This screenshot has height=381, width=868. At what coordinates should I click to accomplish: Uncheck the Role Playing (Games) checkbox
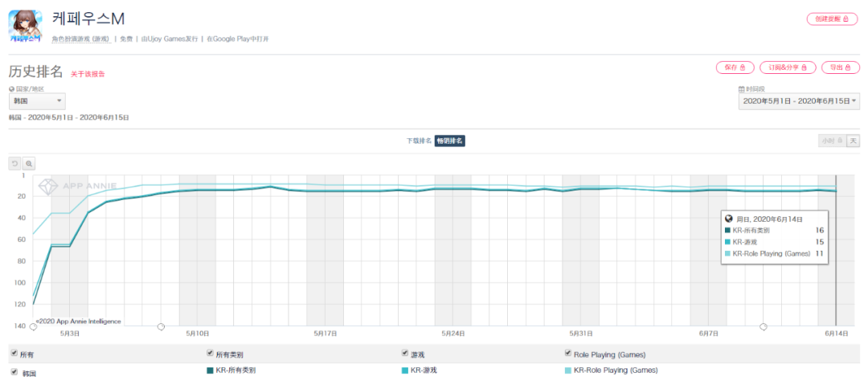(569, 354)
